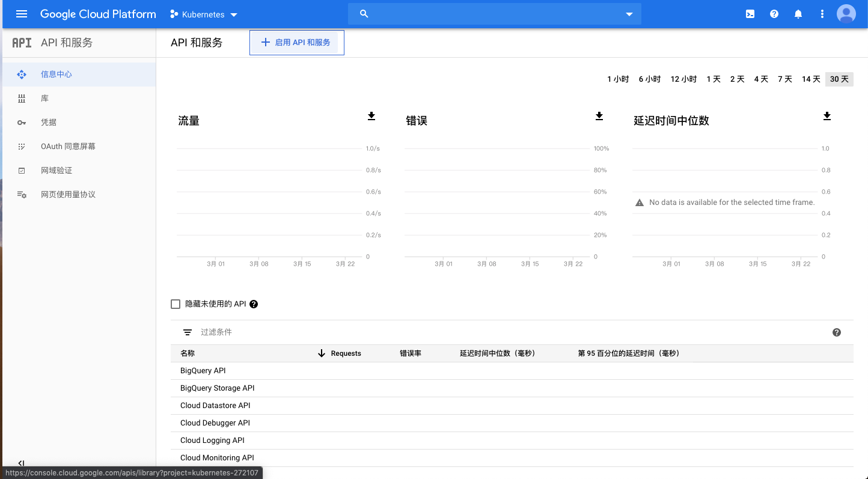This screenshot has height=479, width=868.
Task: Download the 延迟时间中位数 chart data
Action: (827, 116)
